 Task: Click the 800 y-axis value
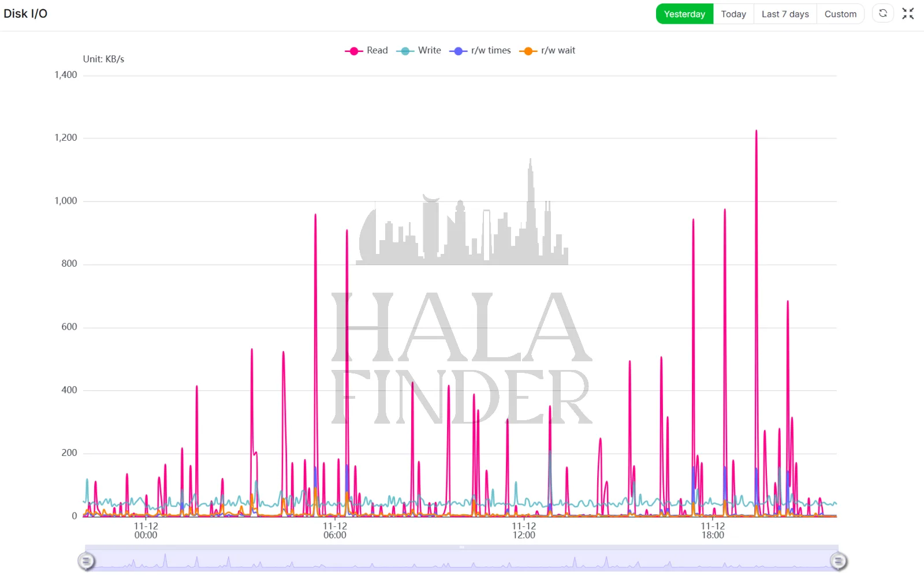69,264
